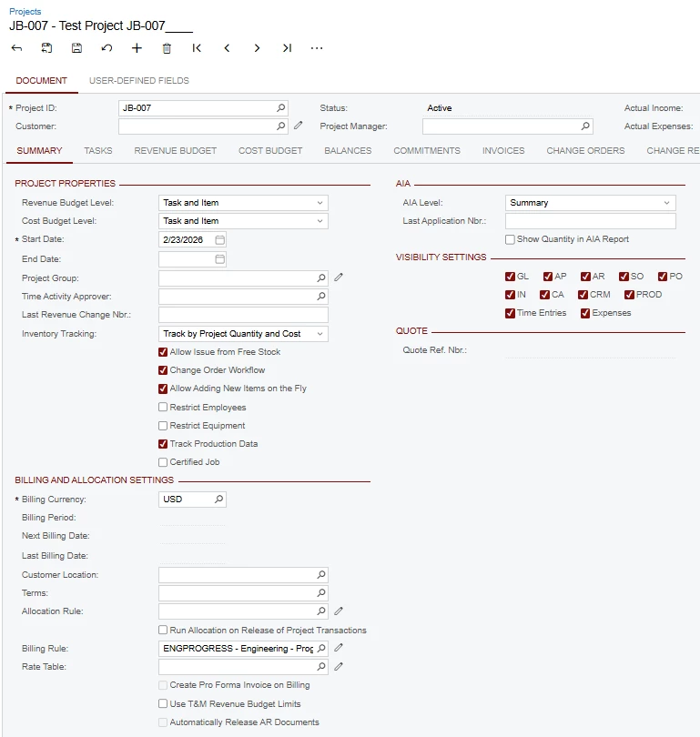Open the Change Orders tab

[x=586, y=151]
